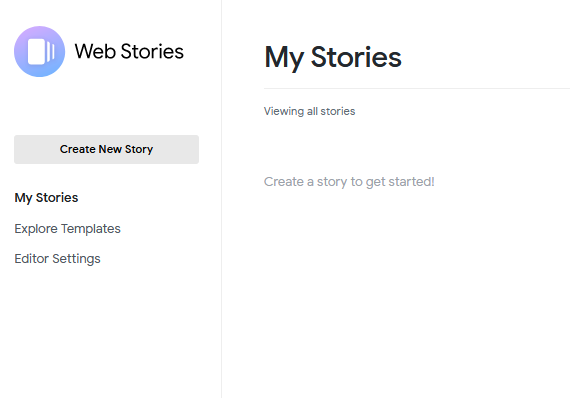570x398 pixels.
Task: Click the Create a story to get started message
Action: [349, 182]
